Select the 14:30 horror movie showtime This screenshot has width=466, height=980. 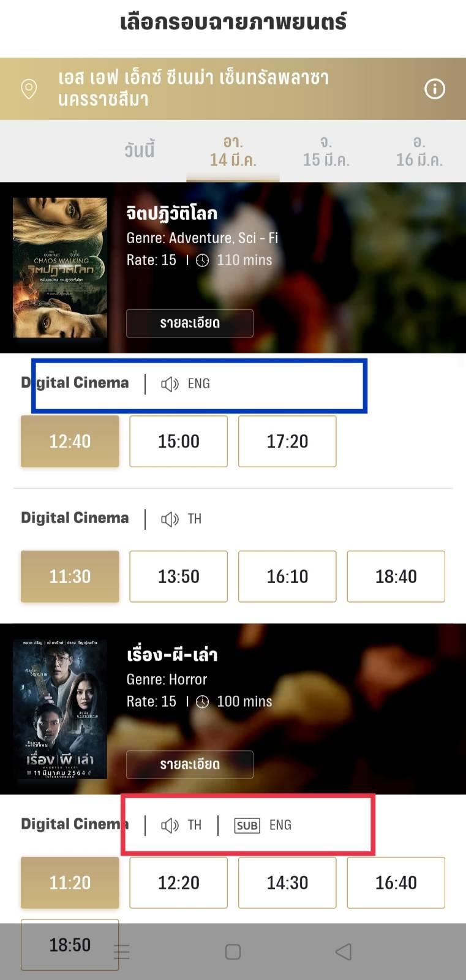click(287, 883)
